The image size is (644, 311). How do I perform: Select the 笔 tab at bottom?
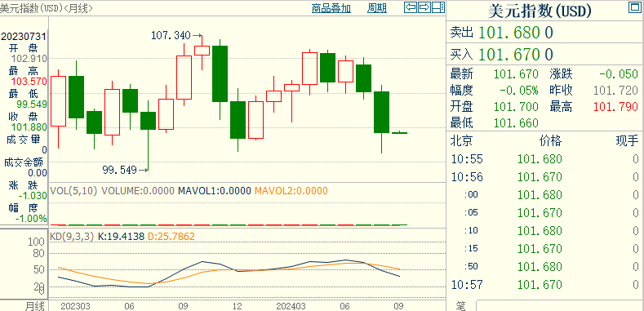click(461, 306)
